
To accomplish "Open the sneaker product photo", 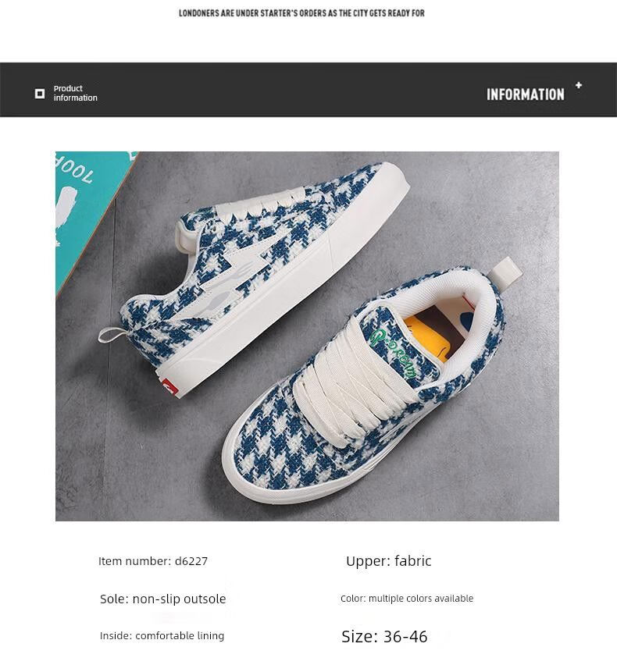I will tap(307, 336).
